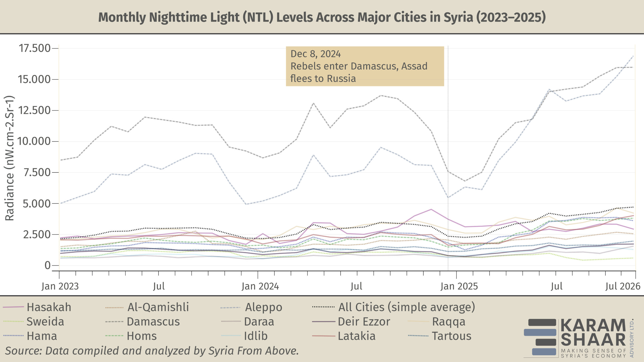Screen dimensions: 644x362
Task: Click the Hasakah legend line swatch
Action: [x=13, y=307]
